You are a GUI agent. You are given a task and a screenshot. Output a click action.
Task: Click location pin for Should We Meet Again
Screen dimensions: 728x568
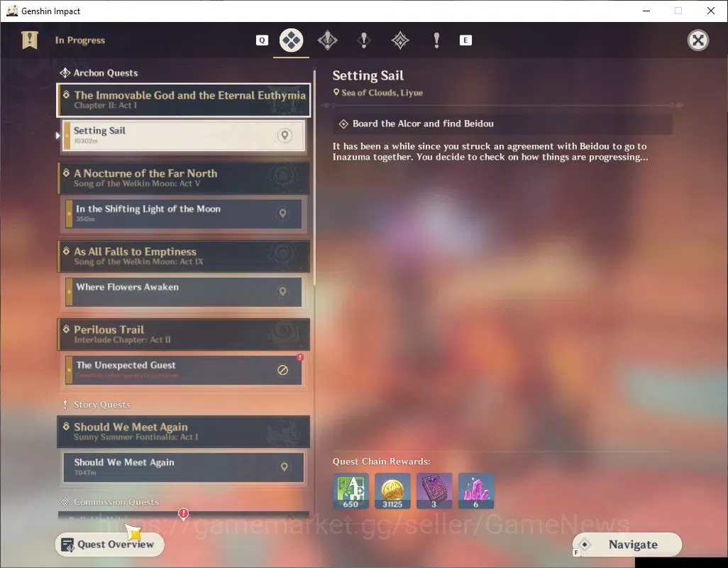point(284,467)
